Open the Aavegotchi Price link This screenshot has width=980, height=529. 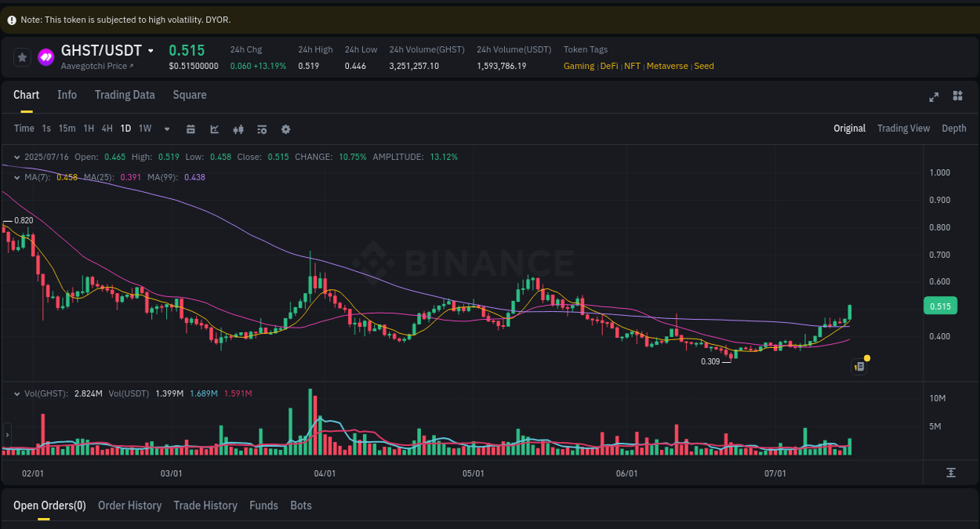(x=94, y=66)
